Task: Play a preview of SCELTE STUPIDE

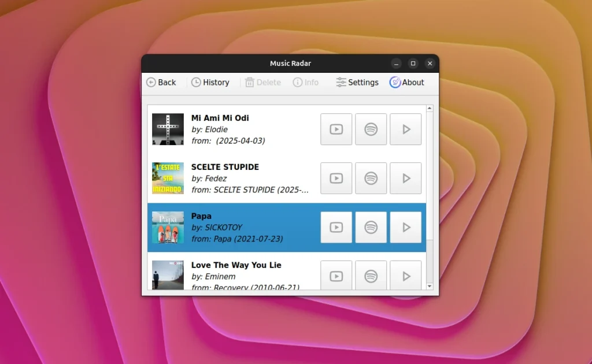Action: point(405,178)
